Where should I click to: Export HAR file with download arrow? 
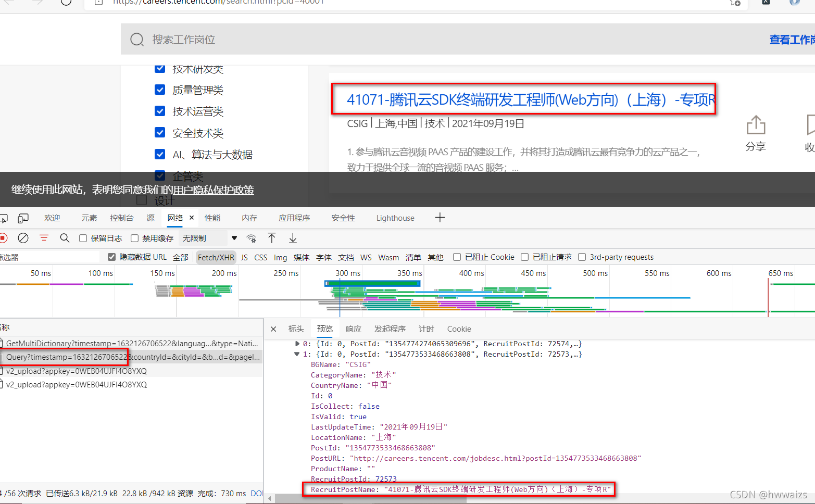(293, 238)
